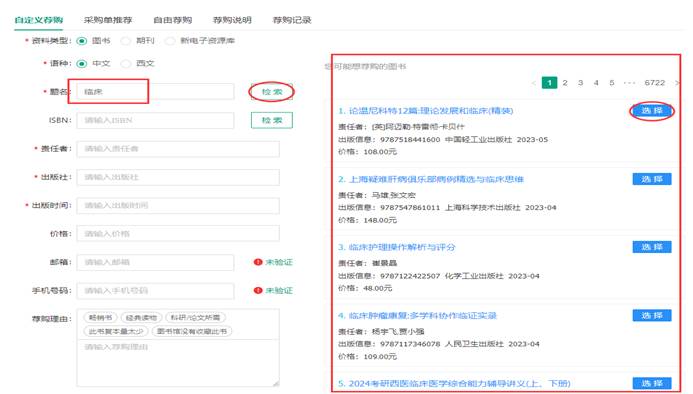693x394 pixels.
Task: Click the 检索 button beside the 题名 field
Action: coord(272,92)
